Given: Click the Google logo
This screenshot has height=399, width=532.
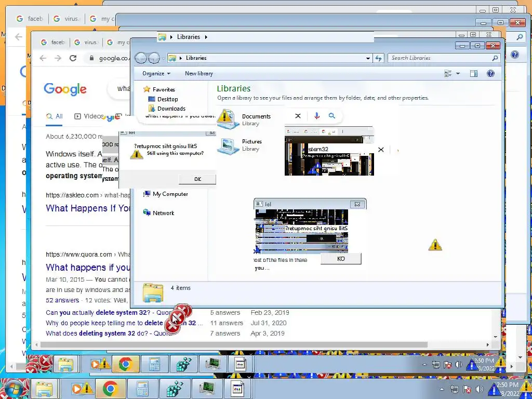Looking at the screenshot, I should [65, 89].
